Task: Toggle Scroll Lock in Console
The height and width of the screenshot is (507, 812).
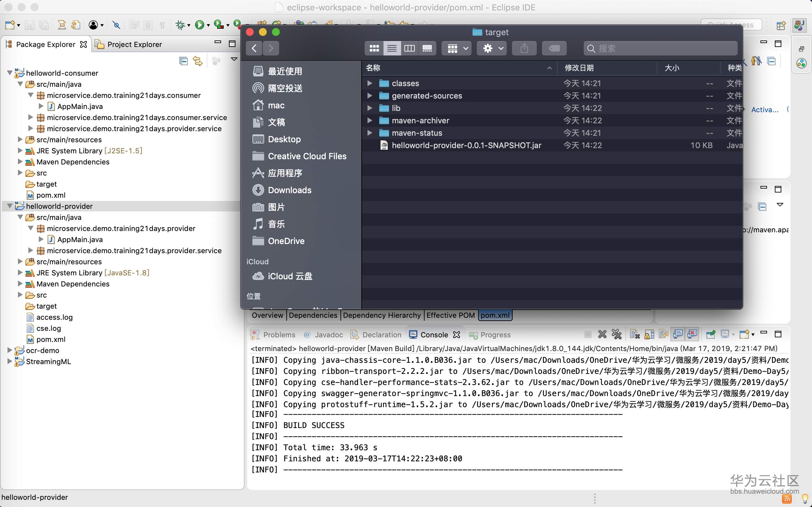Action: [649, 334]
